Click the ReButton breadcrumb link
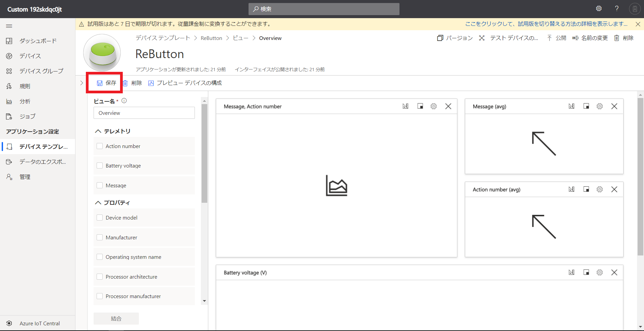The height and width of the screenshot is (331, 644). tap(211, 38)
